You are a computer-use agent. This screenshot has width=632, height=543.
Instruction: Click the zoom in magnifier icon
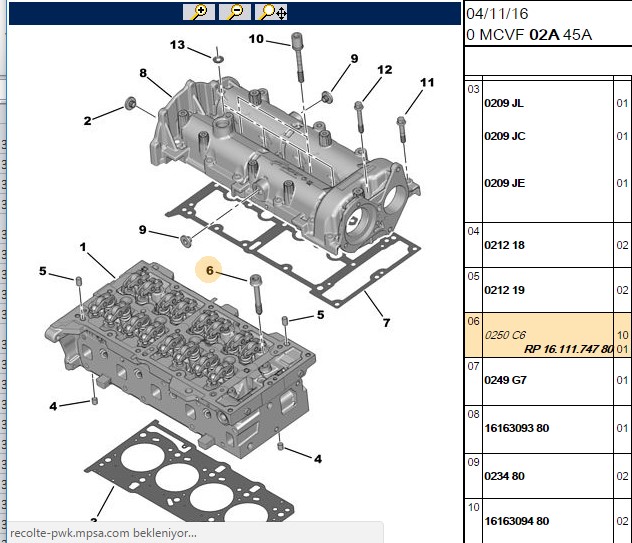199,12
